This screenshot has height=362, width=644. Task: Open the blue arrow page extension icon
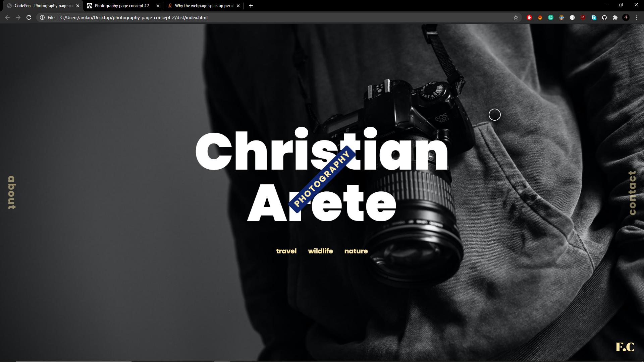(594, 17)
